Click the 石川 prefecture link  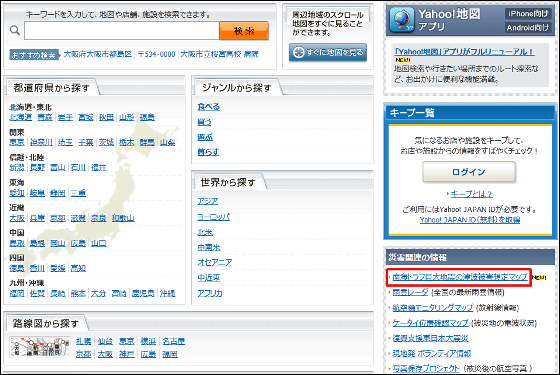78,168
